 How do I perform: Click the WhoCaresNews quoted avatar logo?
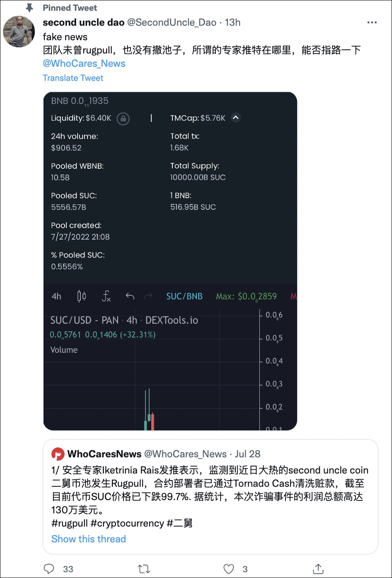pyautogui.click(x=58, y=454)
